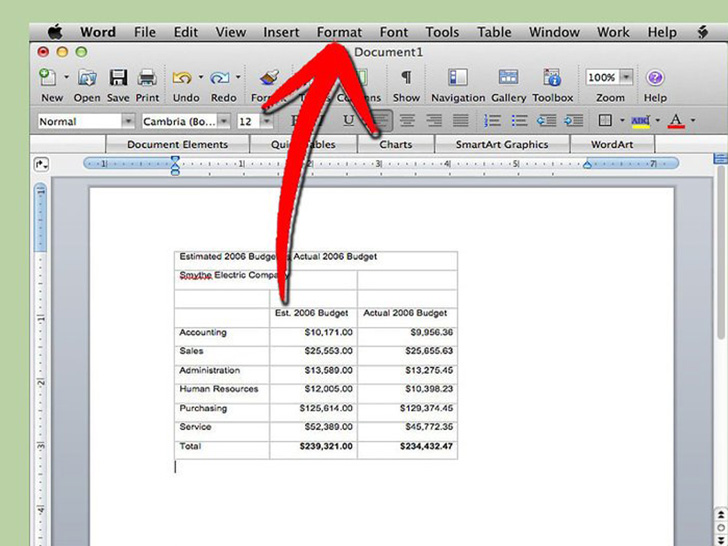Screen dimensions: 728x546
Task: Print the document
Action: pos(147,77)
